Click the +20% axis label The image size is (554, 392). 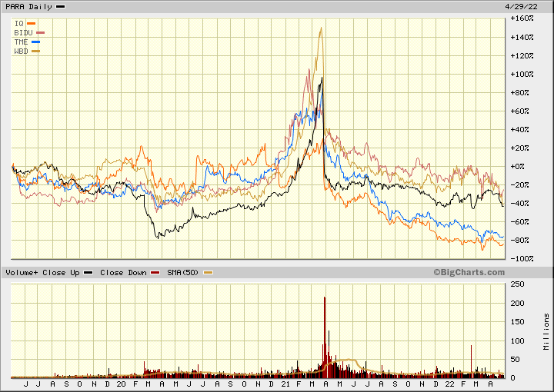point(519,148)
